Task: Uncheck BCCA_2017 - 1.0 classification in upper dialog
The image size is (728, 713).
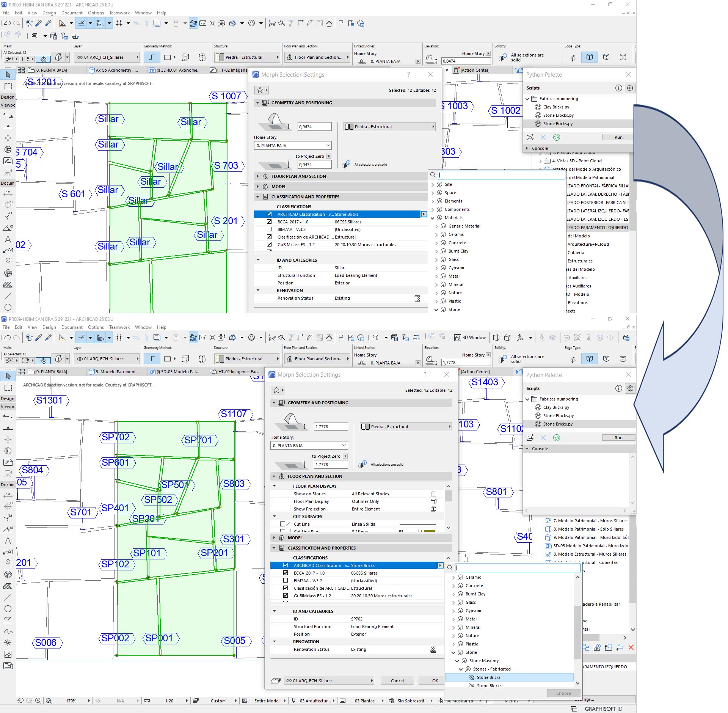Action: coord(269,222)
